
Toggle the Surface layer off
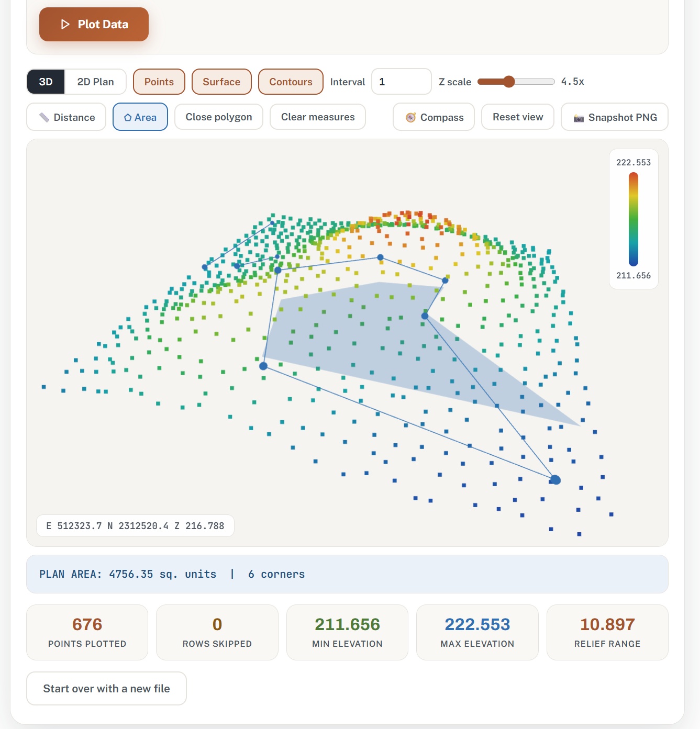[221, 82]
